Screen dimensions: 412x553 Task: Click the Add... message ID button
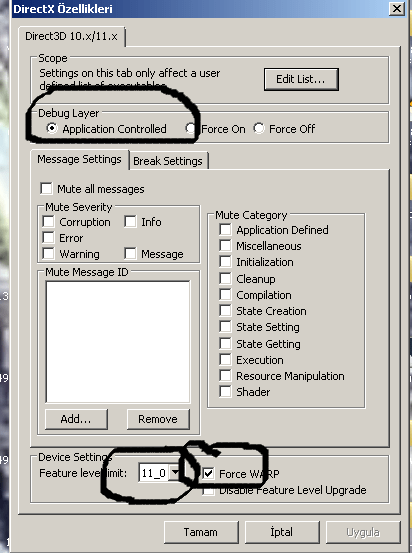pos(76,419)
